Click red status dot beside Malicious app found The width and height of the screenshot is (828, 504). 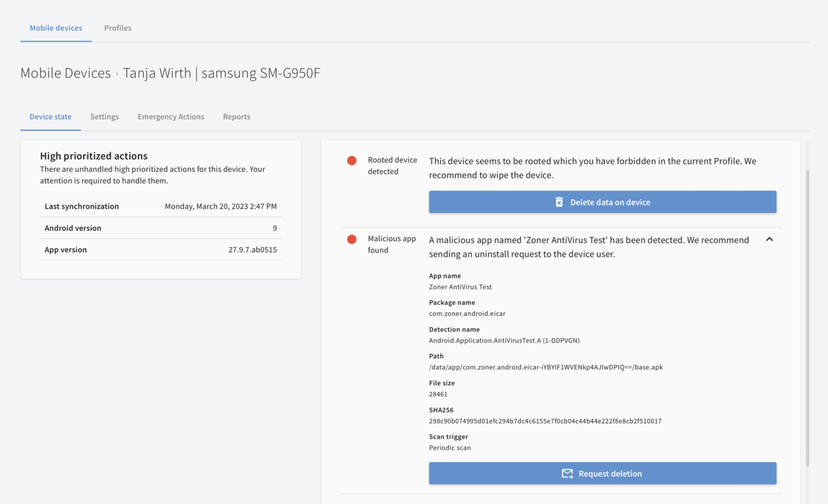pyautogui.click(x=352, y=240)
